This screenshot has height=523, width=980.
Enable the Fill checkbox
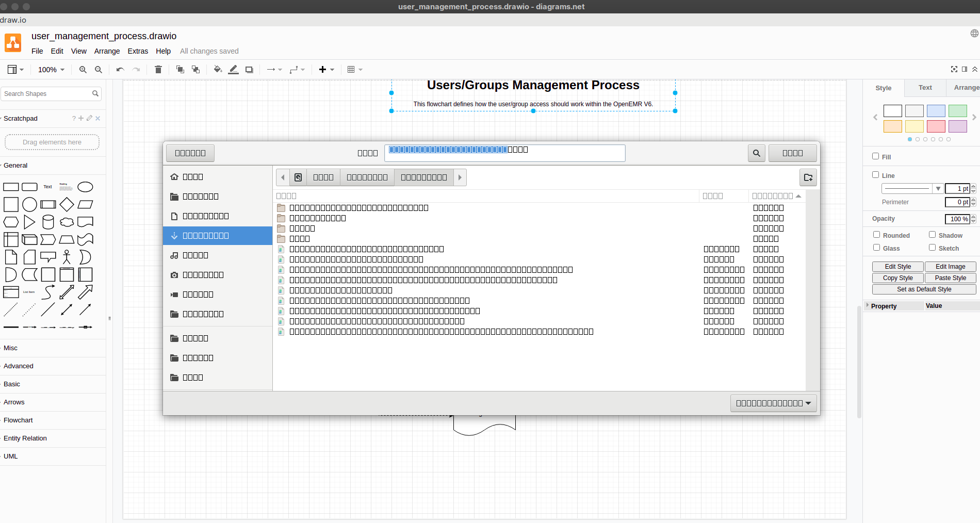(x=875, y=156)
